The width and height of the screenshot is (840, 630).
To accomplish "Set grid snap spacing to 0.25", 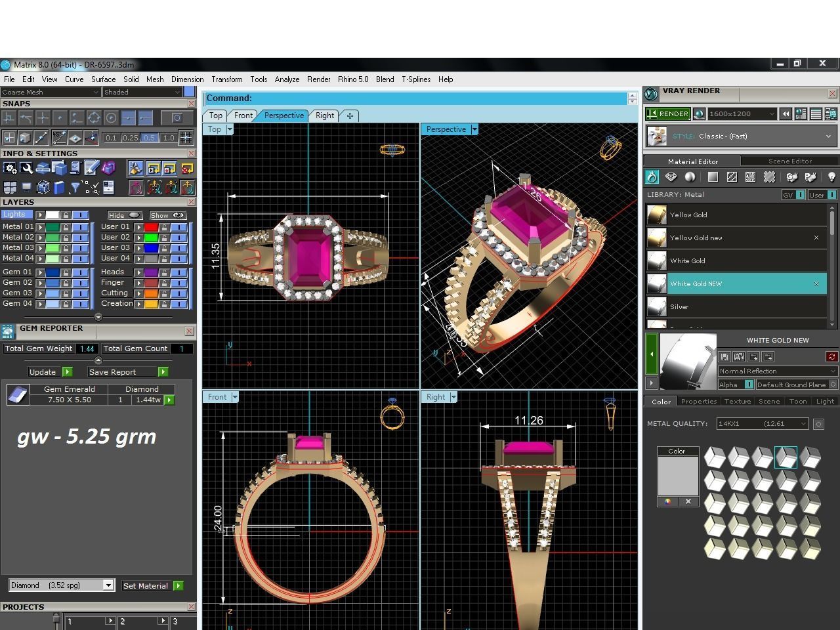I will coord(130,138).
